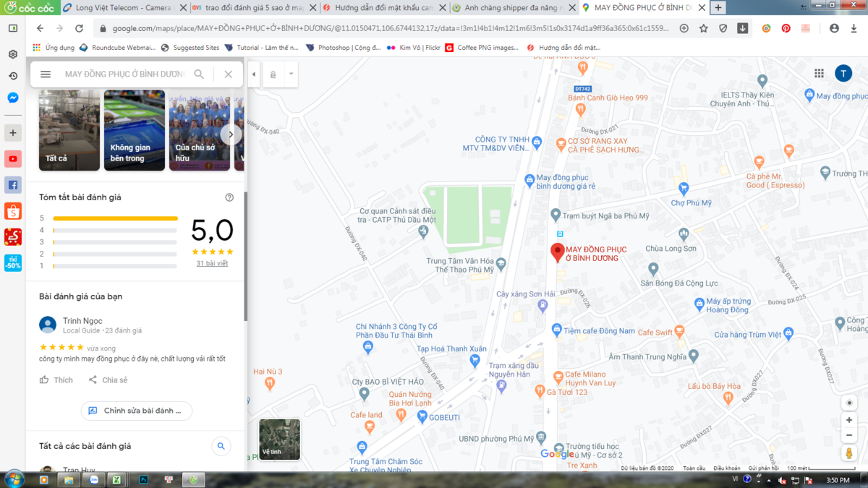Image resolution: width=868 pixels, height=488 pixels.
Task: Open browser profile account icon
Action: point(834,28)
